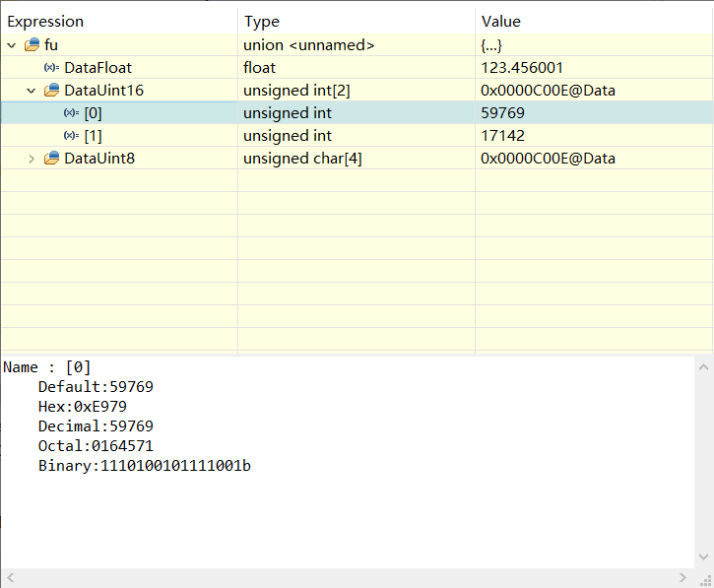Click the fu union structure icon
The height and width of the screenshot is (588, 714).
click(x=32, y=45)
